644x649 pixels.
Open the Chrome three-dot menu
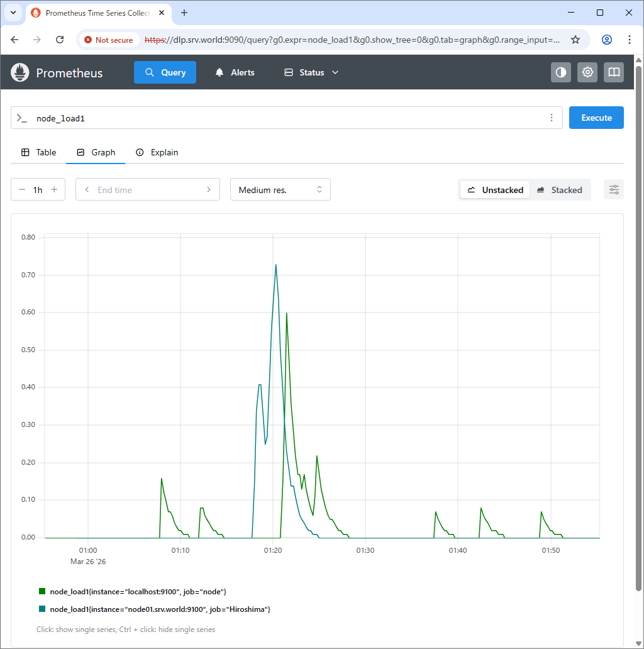tap(630, 40)
